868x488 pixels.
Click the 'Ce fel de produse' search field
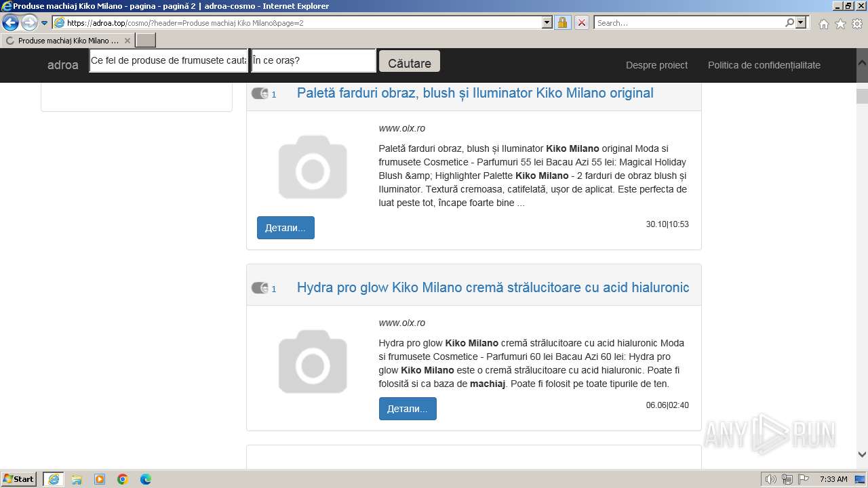click(169, 60)
